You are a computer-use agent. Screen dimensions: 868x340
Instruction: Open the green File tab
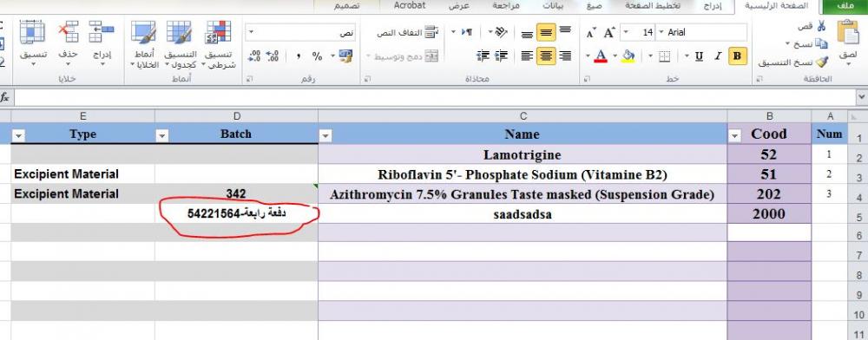(x=845, y=6)
